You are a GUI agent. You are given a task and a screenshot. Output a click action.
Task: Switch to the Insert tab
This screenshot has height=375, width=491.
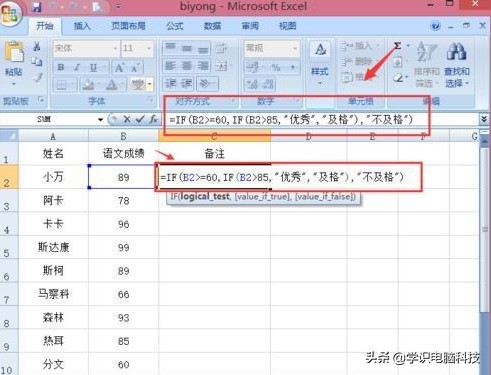point(82,26)
